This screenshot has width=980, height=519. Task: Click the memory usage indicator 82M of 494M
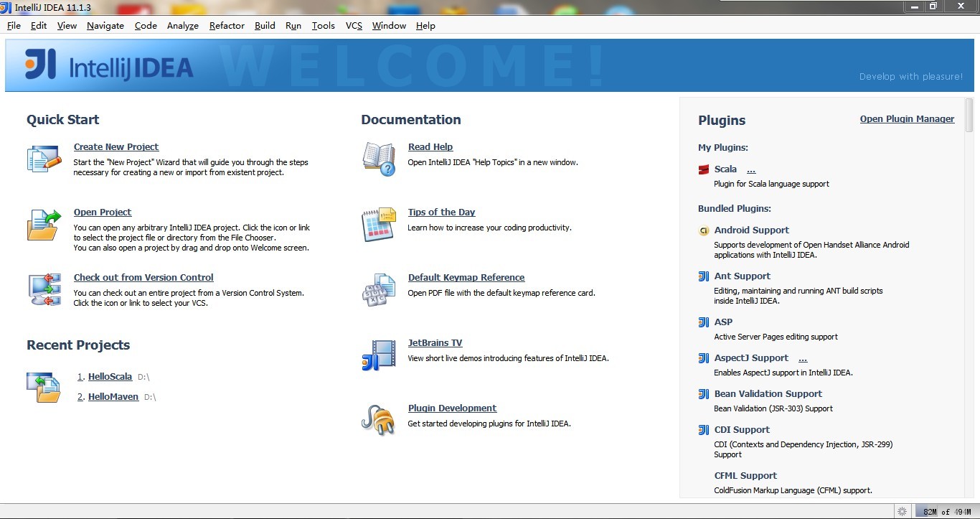[x=946, y=512]
